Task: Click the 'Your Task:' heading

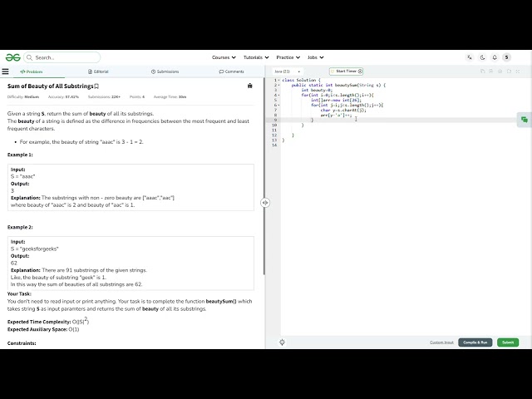Action: pyautogui.click(x=19, y=293)
